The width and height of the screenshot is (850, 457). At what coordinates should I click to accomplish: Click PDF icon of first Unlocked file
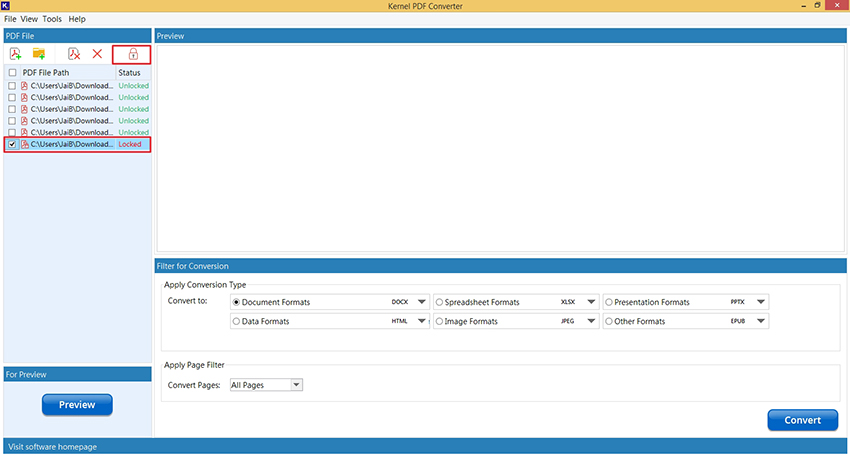point(24,86)
